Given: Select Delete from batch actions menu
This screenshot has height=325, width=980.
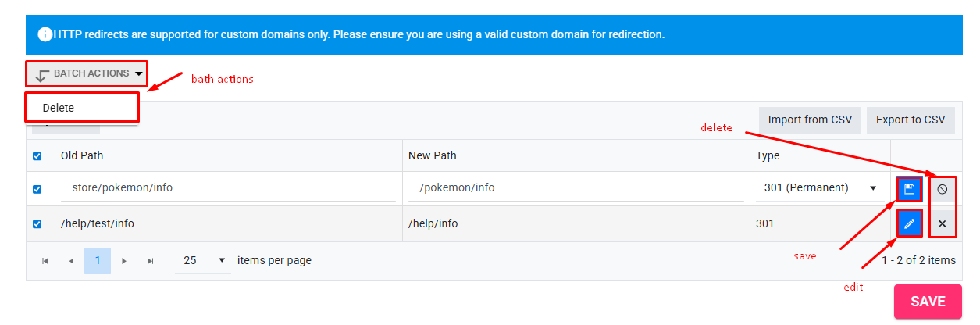Looking at the screenshot, I should (82, 108).
